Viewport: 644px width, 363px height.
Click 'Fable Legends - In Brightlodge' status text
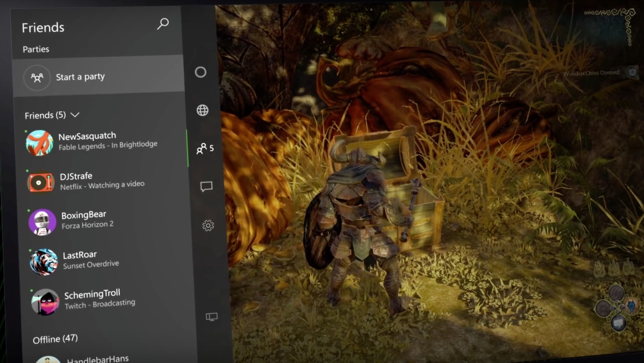pyautogui.click(x=108, y=145)
